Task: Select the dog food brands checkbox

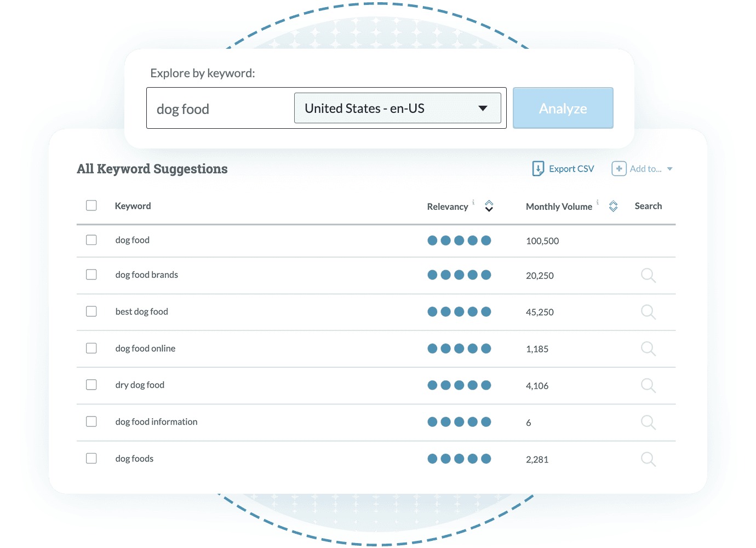Action: pyautogui.click(x=91, y=275)
